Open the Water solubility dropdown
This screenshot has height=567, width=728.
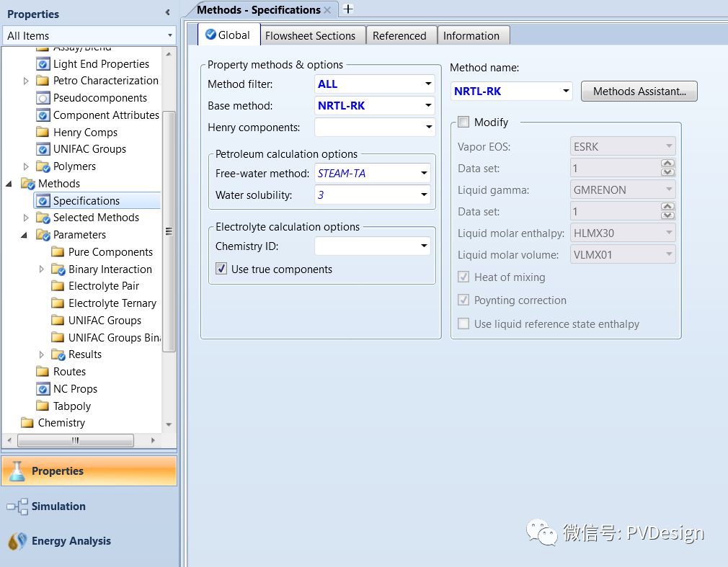pyautogui.click(x=424, y=195)
